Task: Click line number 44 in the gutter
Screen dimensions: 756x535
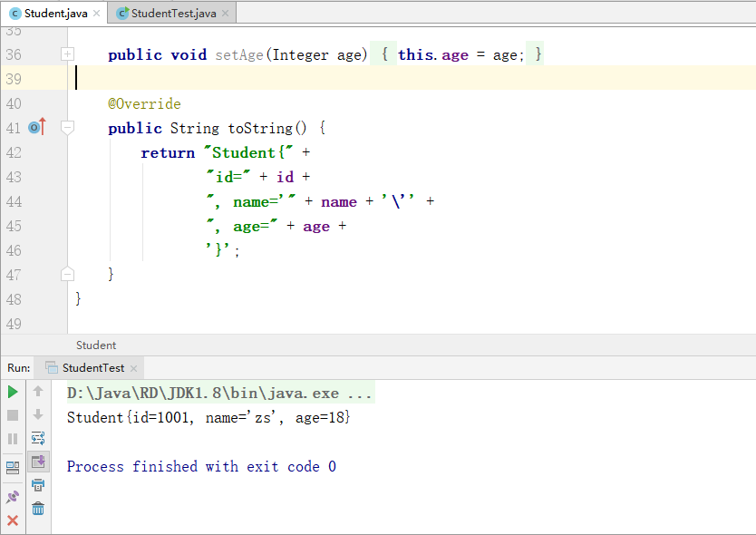Action: (14, 201)
